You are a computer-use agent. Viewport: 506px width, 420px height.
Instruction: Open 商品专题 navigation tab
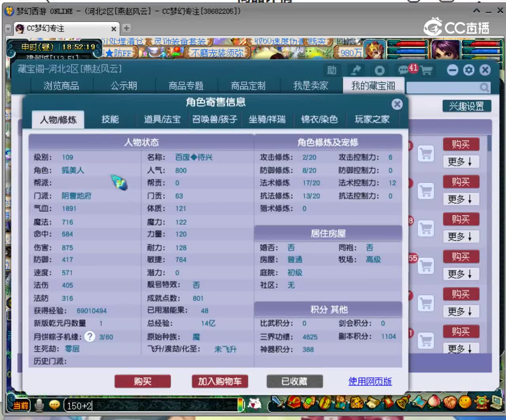tap(186, 86)
